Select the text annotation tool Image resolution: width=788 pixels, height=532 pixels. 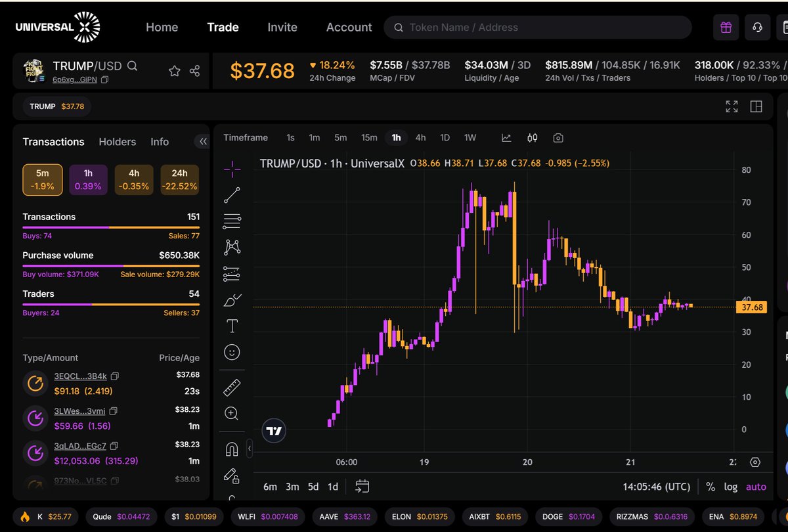point(232,326)
